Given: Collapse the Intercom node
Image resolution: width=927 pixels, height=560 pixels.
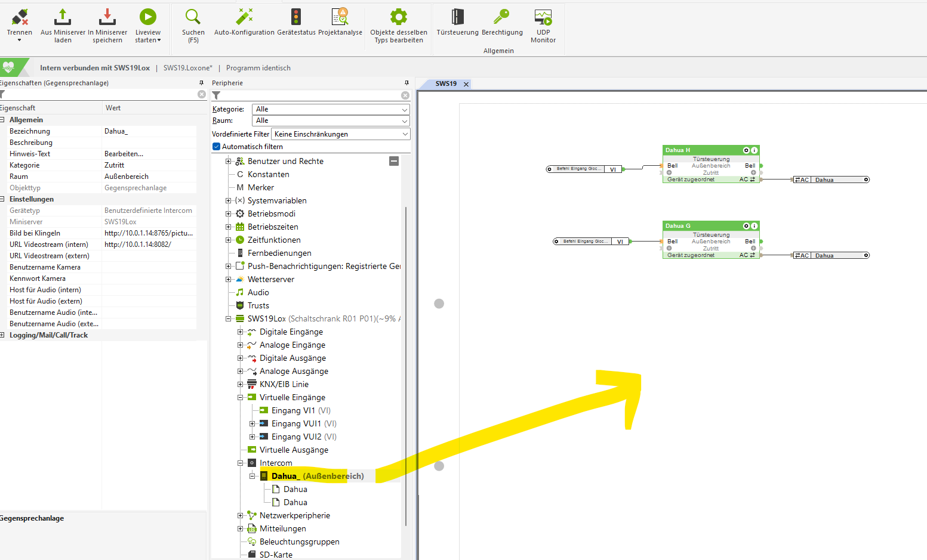Looking at the screenshot, I should [240, 463].
